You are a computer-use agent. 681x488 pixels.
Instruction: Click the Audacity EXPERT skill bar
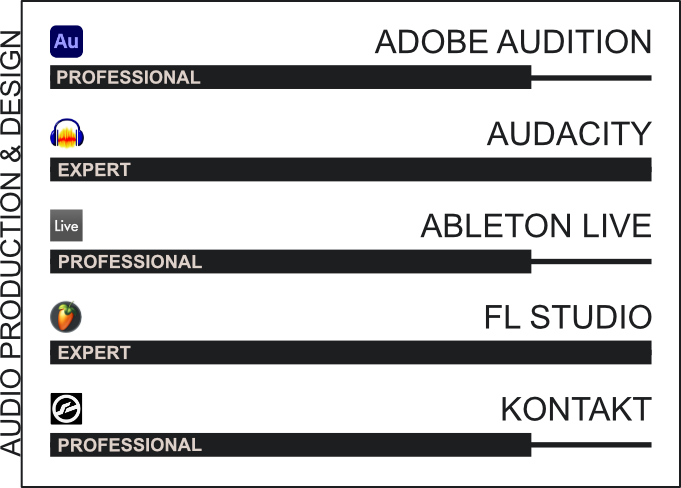(351, 169)
